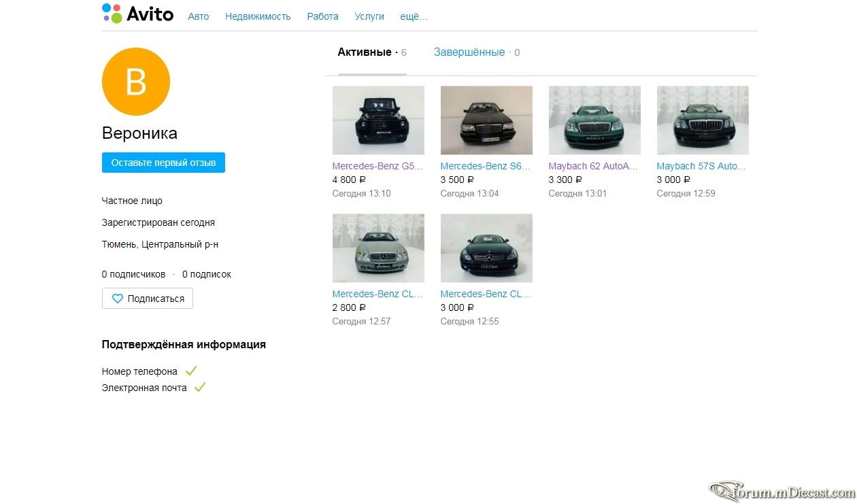Click the Электронная почта confirmed line
Image resolution: width=857 pixels, height=504 pixels.
click(x=154, y=388)
